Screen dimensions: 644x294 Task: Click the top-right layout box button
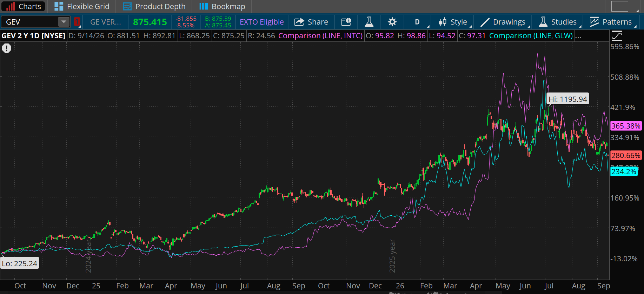coord(620,6)
